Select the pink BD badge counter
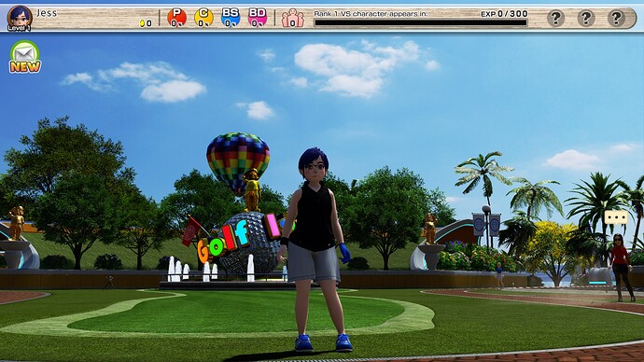This screenshot has height=362, width=644. tap(258, 18)
